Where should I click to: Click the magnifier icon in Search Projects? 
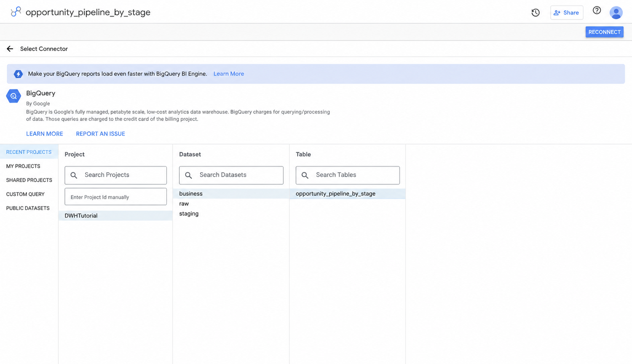(74, 175)
